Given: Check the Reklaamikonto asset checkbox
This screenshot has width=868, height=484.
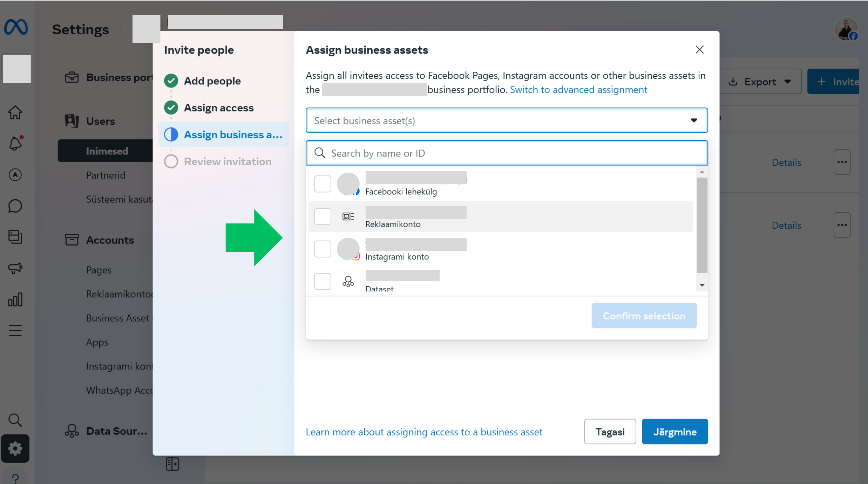Looking at the screenshot, I should click(322, 216).
